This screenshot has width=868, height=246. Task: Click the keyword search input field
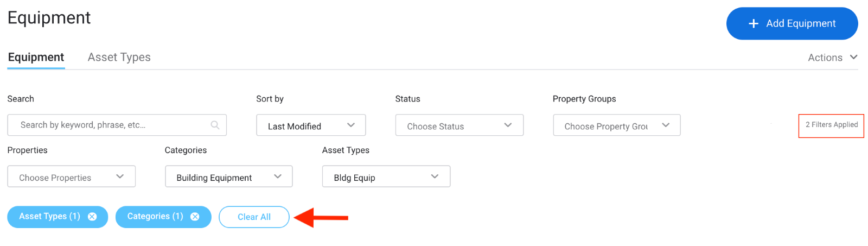(x=108, y=125)
